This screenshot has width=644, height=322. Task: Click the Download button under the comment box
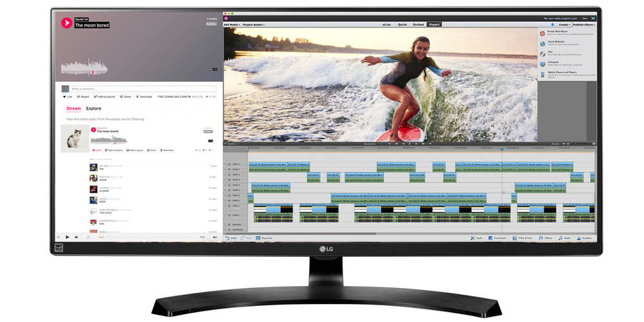click(144, 97)
